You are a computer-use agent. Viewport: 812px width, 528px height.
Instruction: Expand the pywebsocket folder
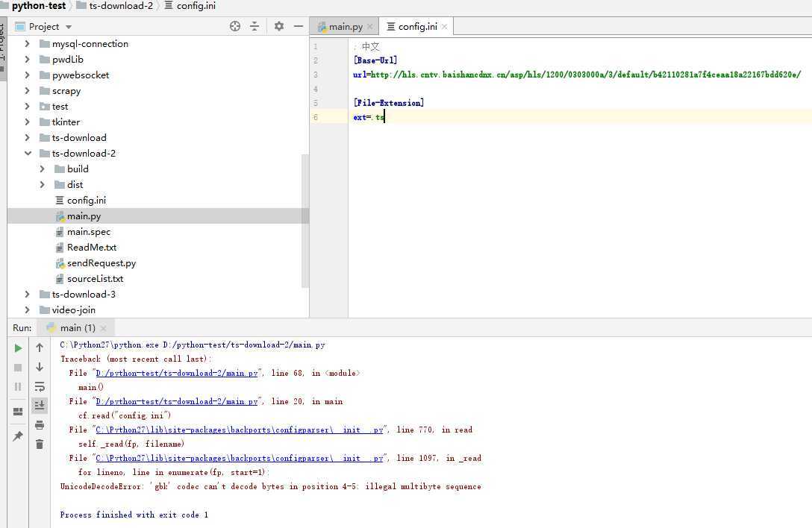27,75
